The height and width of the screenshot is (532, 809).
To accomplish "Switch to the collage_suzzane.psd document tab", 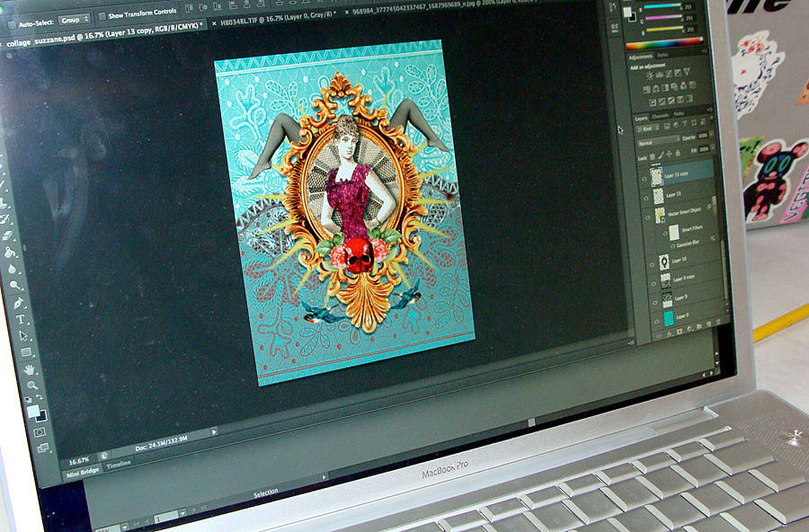I will (x=103, y=36).
